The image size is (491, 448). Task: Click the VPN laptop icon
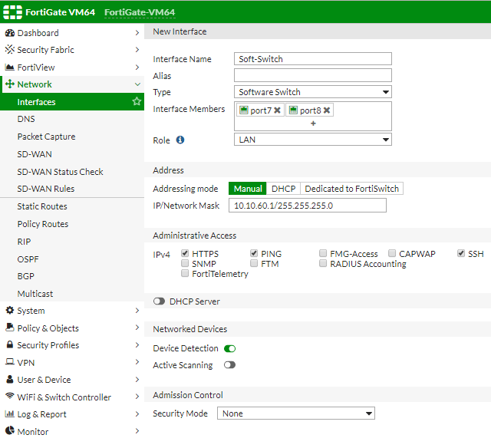pos(10,362)
